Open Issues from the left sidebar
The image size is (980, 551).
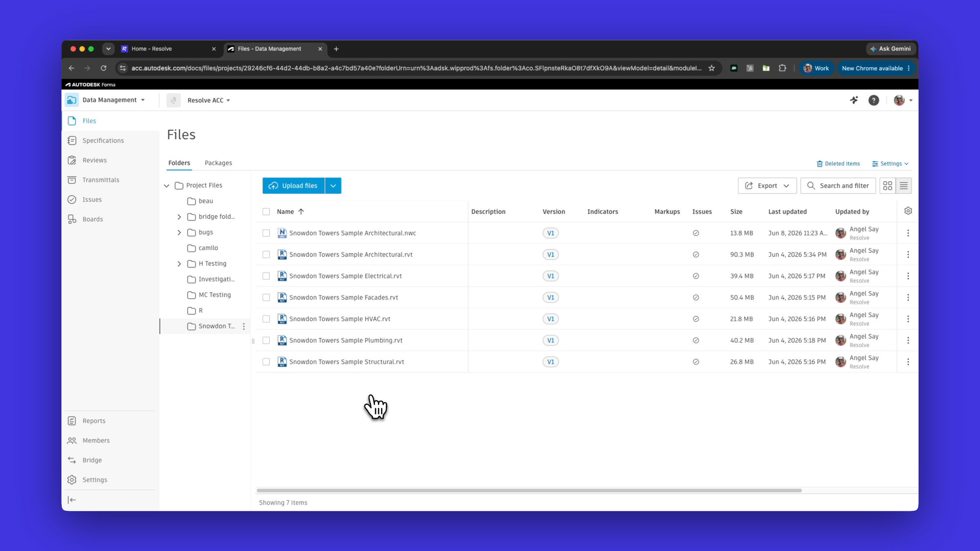pyautogui.click(x=92, y=200)
